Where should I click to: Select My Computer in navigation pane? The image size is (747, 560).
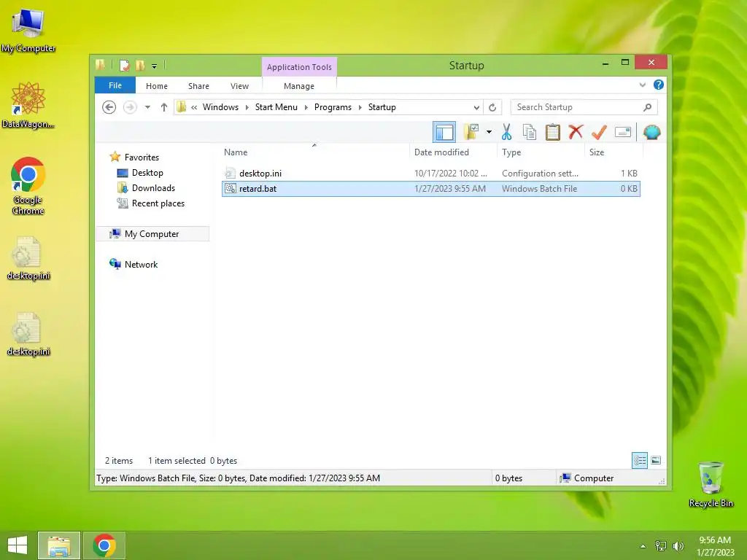[x=152, y=234]
